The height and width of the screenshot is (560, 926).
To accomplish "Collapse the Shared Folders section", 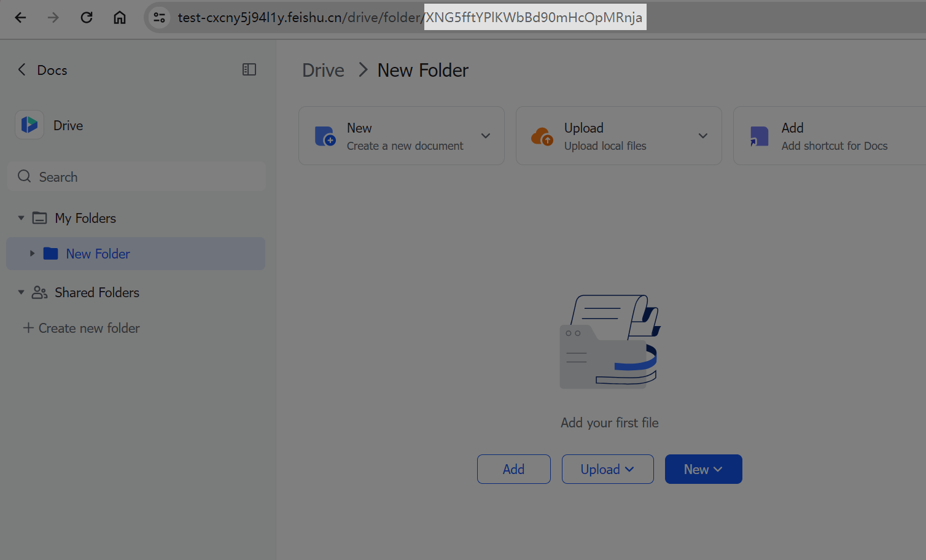I will coord(21,292).
